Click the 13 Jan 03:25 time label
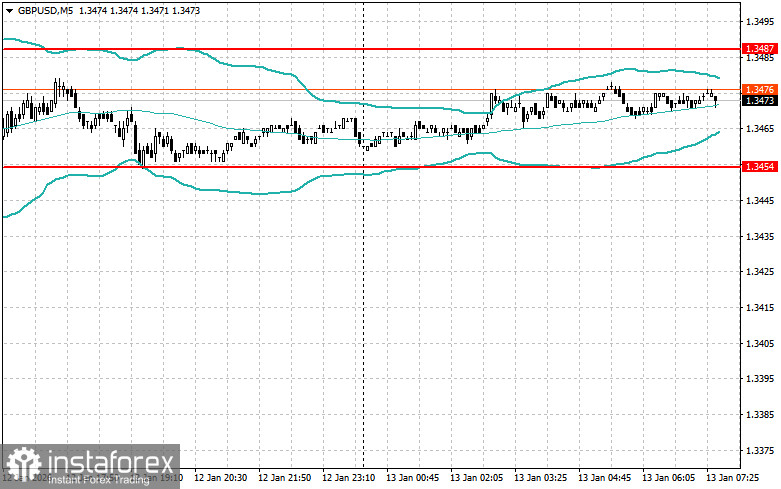This screenshot has height=489, width=781. click(x=540, y=478)
